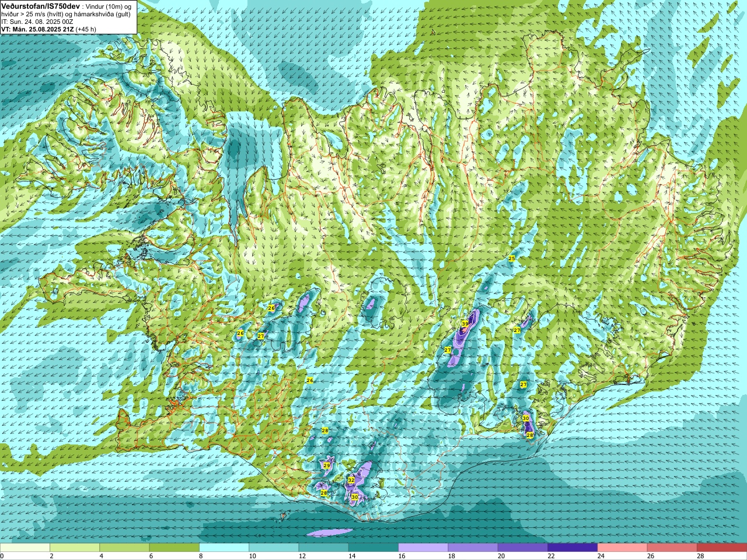
Task: Click the 24–26 m/s light pink legend swatch
Action: pyautogui.click(x=622, y=548)
